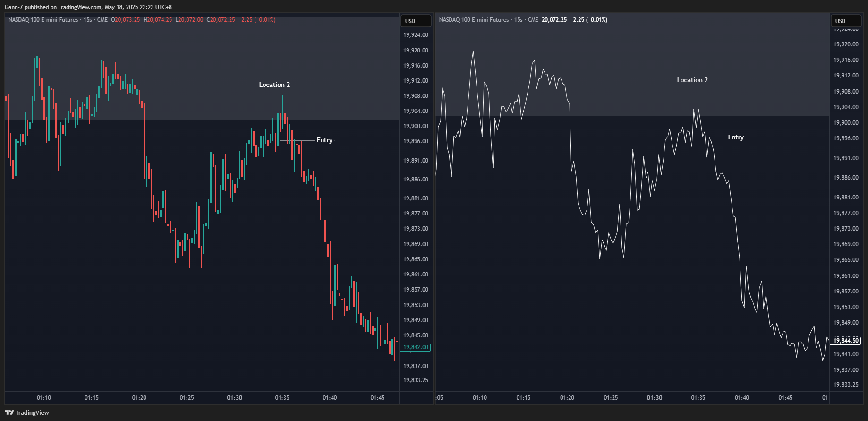
Task: Select the Location 2 label on the line chart
Action: [x=692, y=80]
